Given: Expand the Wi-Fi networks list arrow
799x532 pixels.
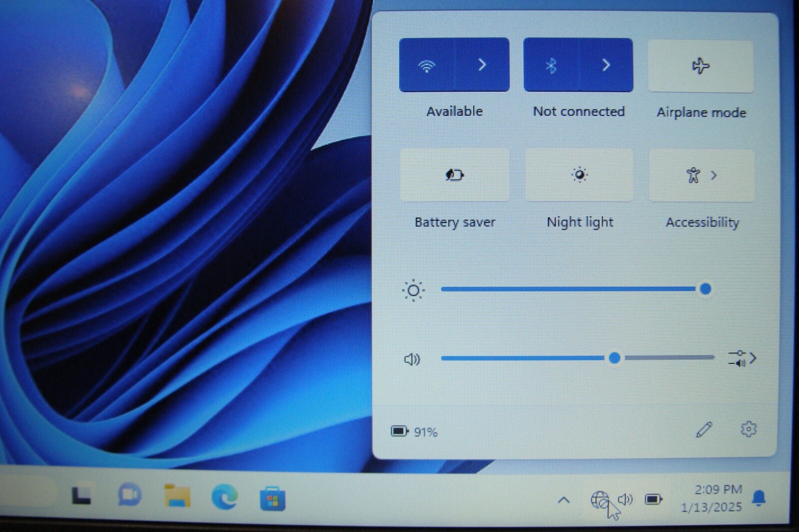Looking at the screenshot, I should pos(482,65).
